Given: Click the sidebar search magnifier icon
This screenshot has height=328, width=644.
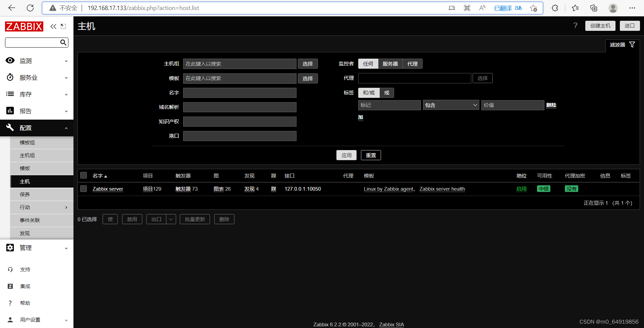Looking at the screenshot, I should pos(63,42).
